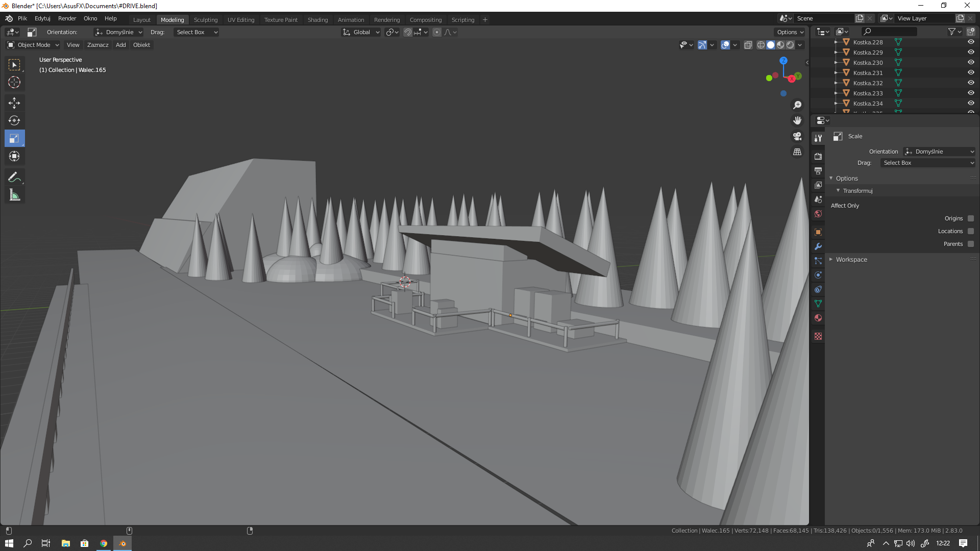Expand the Workspace panel
Viewport: 980px width, 551px height.
pos(851,260)
